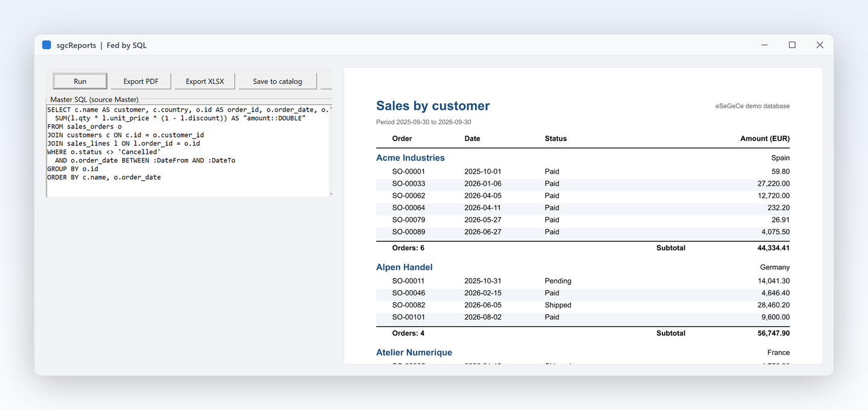Click the 'JOIN customers c' SQL line
This screenshot has width=868, height=410.
point(125,135)
